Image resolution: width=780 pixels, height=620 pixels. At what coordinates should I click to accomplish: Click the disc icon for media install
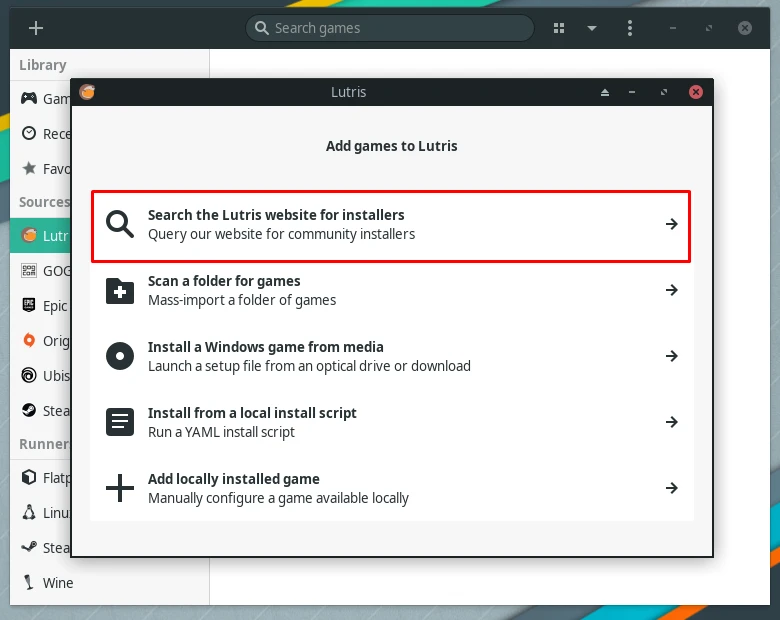(120, 356)
